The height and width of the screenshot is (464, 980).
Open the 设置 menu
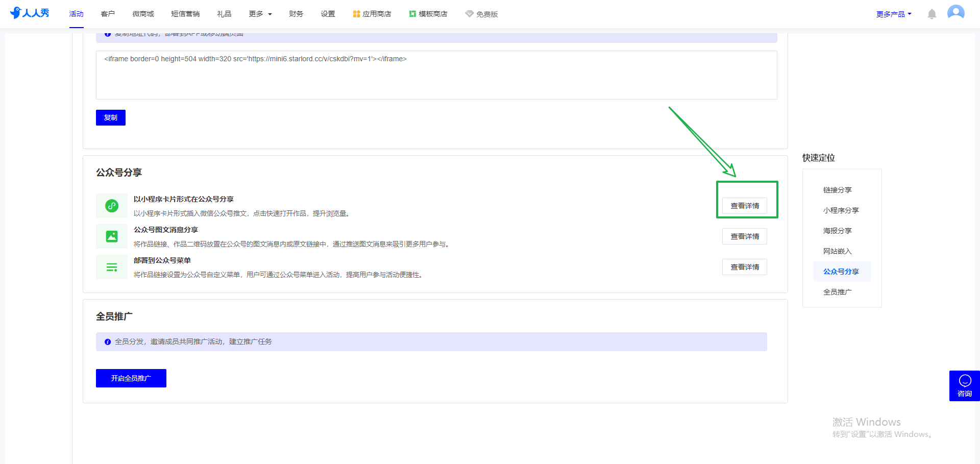coord(328,14)
